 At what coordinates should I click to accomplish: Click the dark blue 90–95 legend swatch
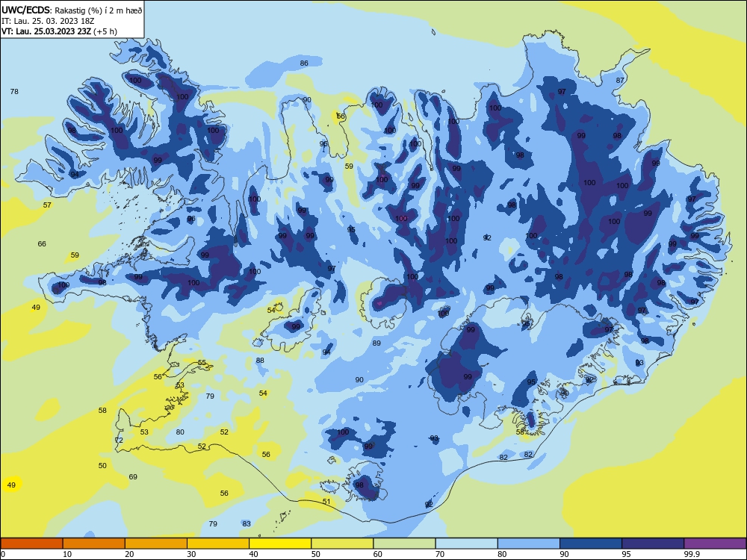(591, 544)
